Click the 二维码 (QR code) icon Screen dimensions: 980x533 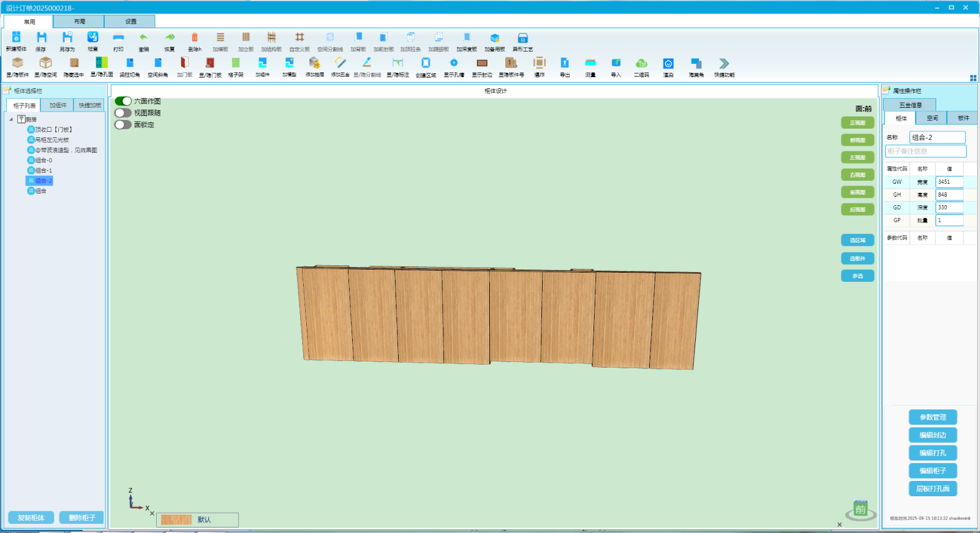click(x=641, y=64)
